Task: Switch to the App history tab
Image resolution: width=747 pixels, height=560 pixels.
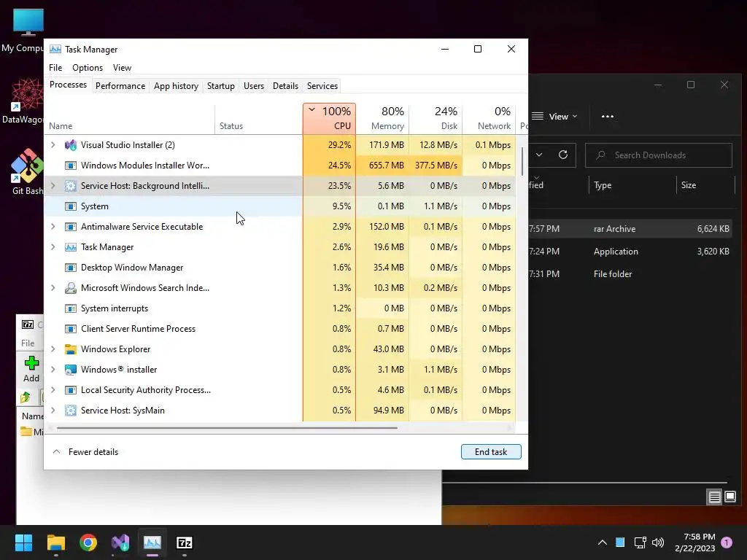Action: tap(176, 86)
